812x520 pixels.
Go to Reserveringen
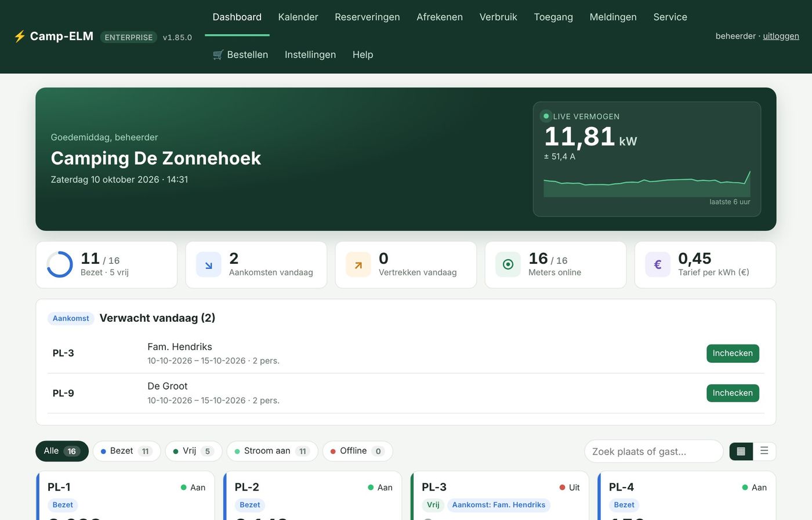tap(367, 17)
